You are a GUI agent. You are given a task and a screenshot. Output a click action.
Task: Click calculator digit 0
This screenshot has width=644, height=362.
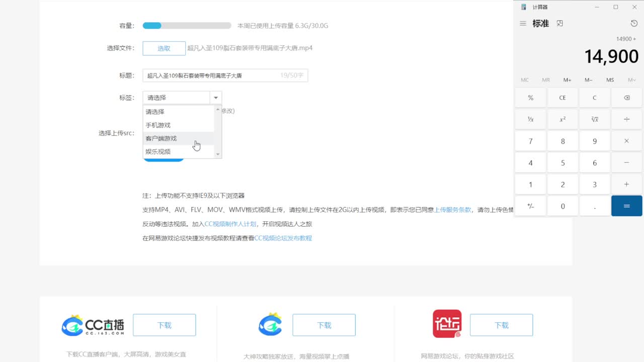tap(562, 206)
